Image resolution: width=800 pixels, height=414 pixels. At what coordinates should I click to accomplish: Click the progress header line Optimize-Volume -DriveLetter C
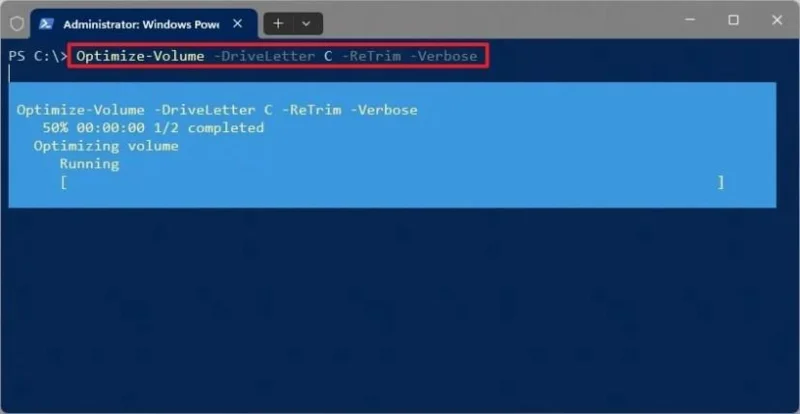click(x=217, y=110)
